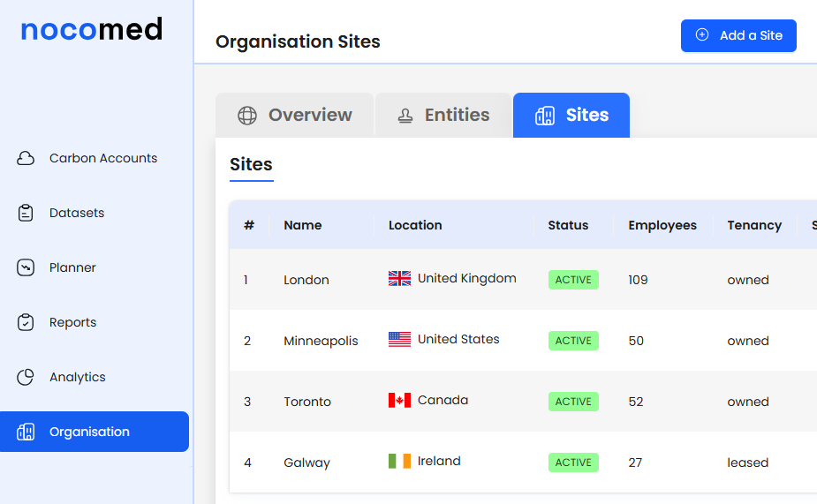Click the Galway site name
Screen dimensions: 817x504
click(x=306, y=463)
